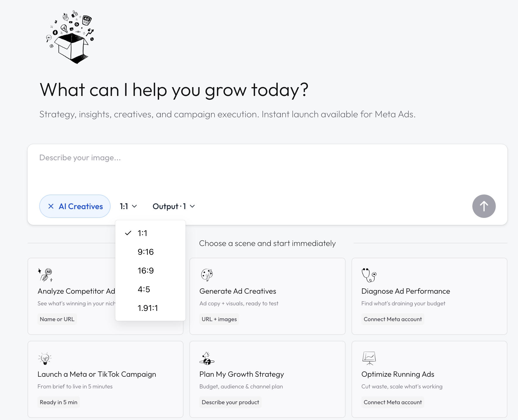This screenshot has height=420, width=518.
Task: Click the send arrow button
Action: [484, 206]
